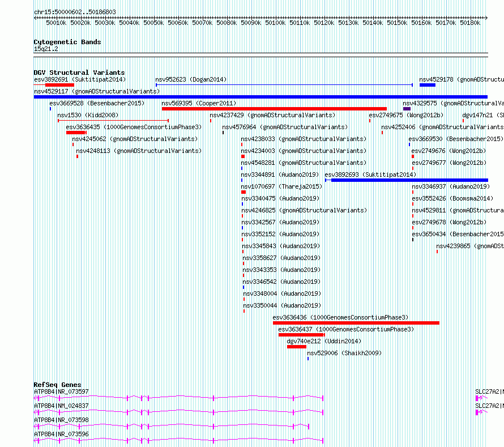Click the first SLC27A2 gene label
This screenshot has width=504, height=447.
click(489, 391)
